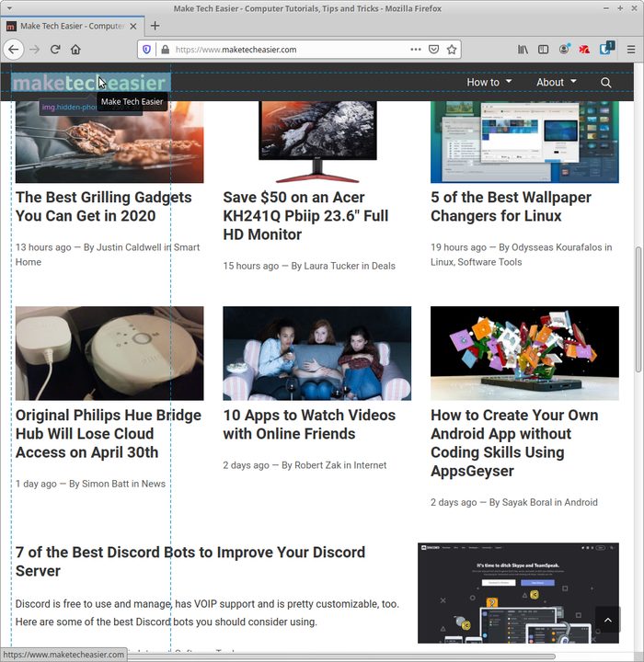Click author Laura Tucker
This screenshot has height=662, width=644.
331,266
